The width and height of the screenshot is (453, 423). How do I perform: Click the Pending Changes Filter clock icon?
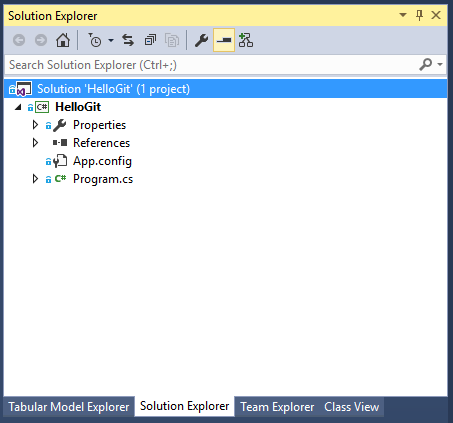pyautogui.click(x=95, y=40)
